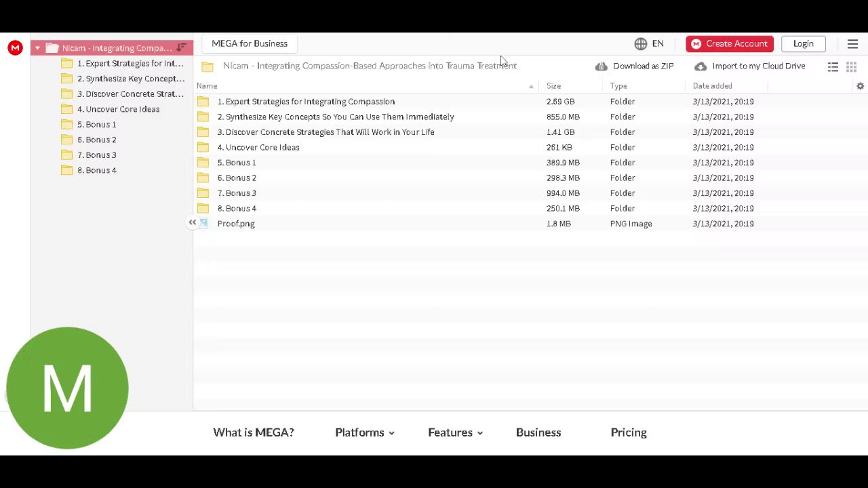Sort files by Type column
Image resolution: width=868 pixels, height=488 pixels.
pos(618,86)
